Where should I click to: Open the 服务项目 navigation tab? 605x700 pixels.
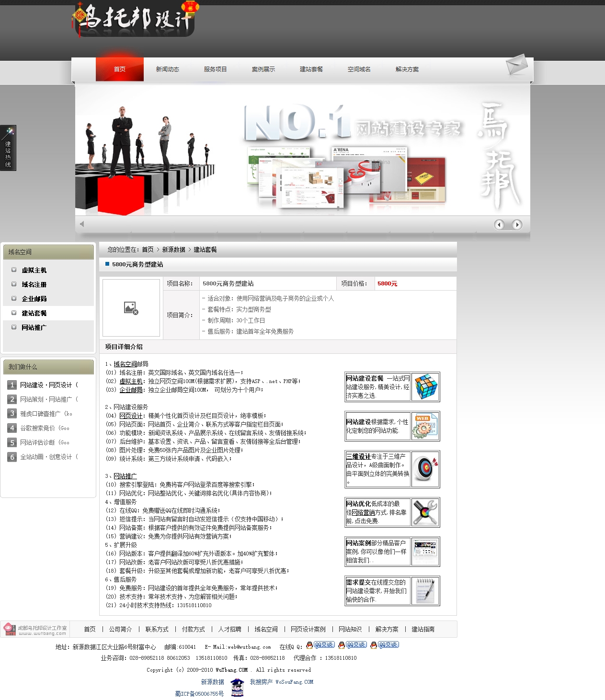click(216, 69)
